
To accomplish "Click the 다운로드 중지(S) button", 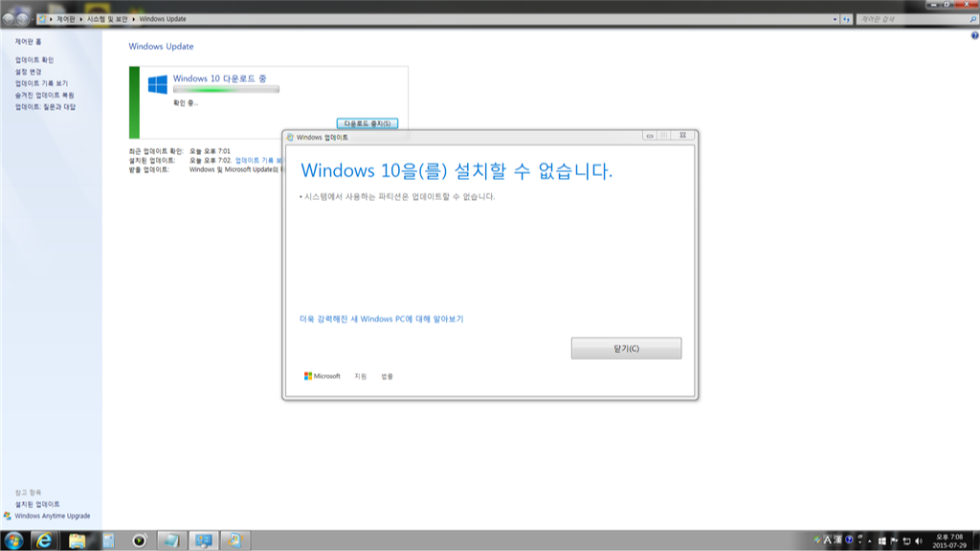I will (367, 123).
